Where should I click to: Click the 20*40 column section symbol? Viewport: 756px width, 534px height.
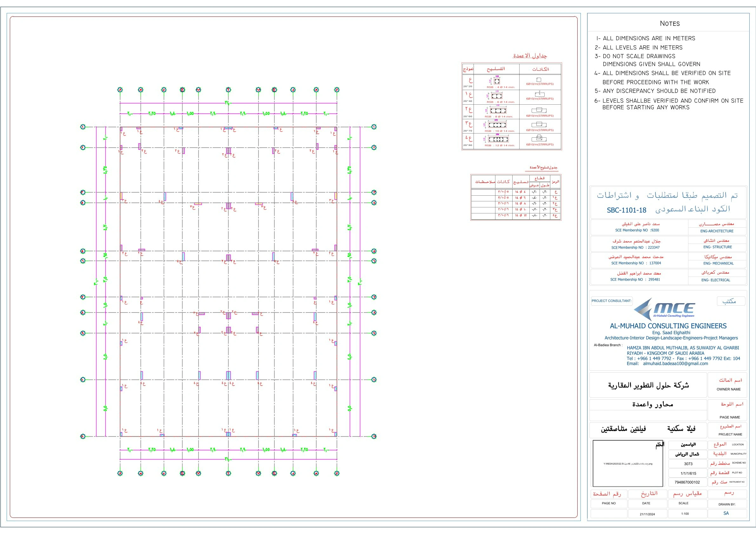tap(496, 96)
